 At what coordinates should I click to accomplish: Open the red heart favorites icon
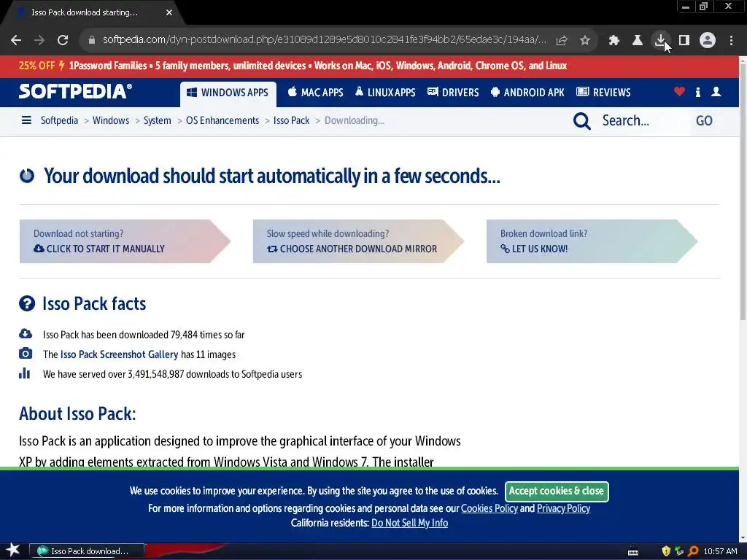coord(679,91)
